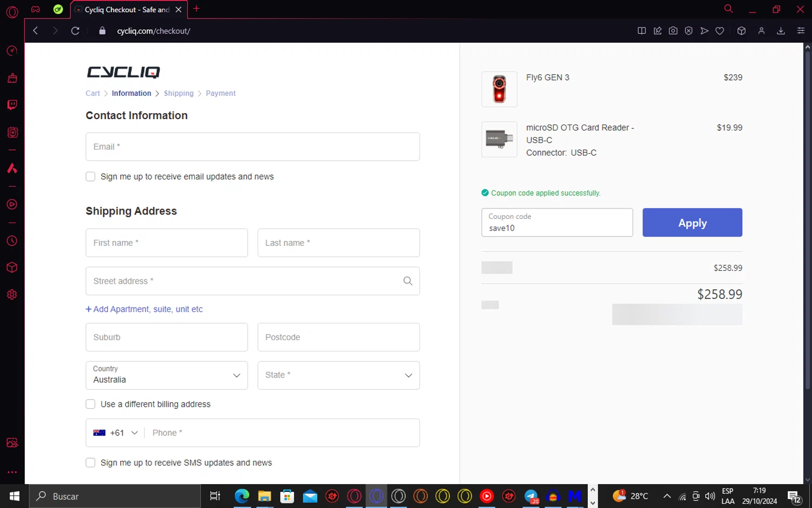Open the Country dropdown
The width and height of the screenshot is (812, 508).
[167, 375]
